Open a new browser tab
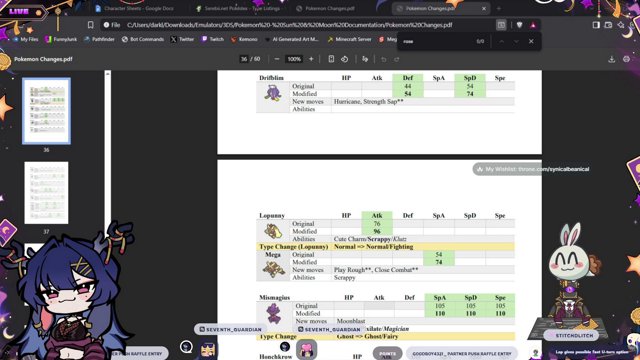640x360 pixels. click(499, 9)
